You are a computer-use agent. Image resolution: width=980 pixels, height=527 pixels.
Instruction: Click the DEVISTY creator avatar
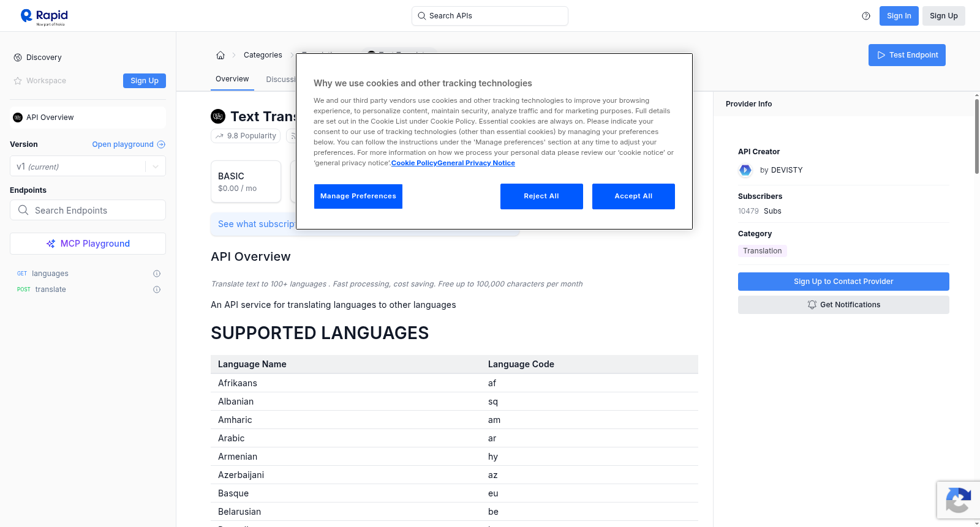coord(745,170)
